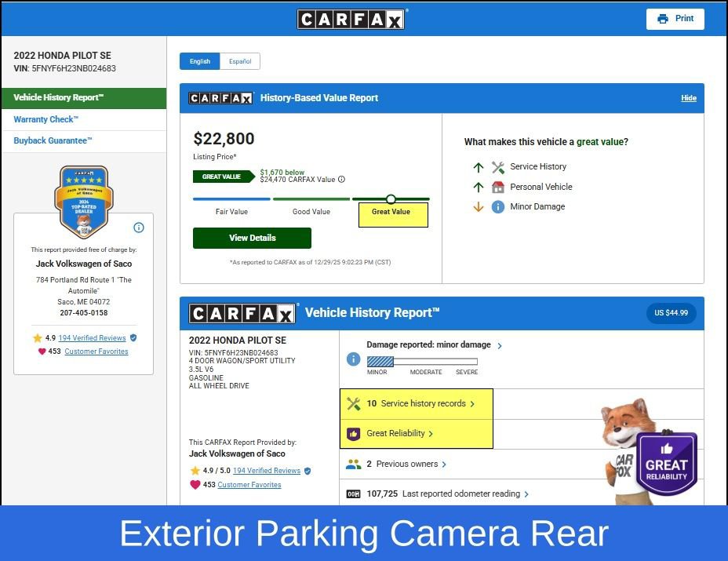Click the info icon in dealer card
Viewport: 728px width, 561px height.
(x=139, y=228)
